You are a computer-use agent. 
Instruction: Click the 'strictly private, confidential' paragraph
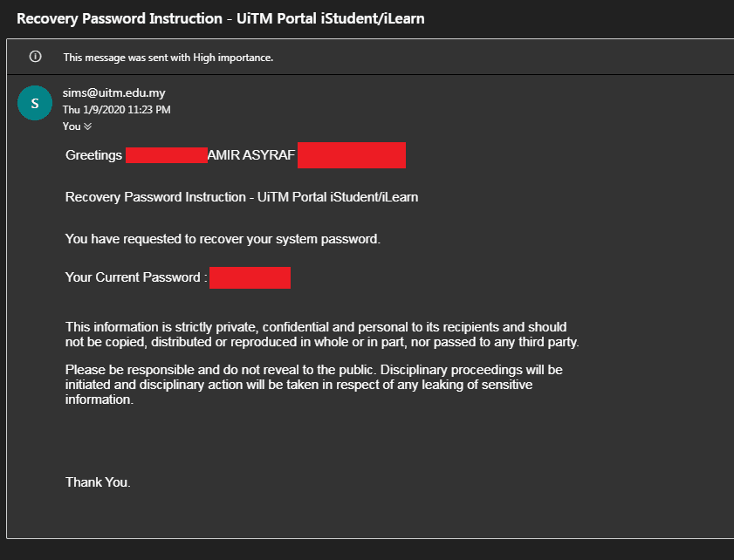click(x=322, y=334)
